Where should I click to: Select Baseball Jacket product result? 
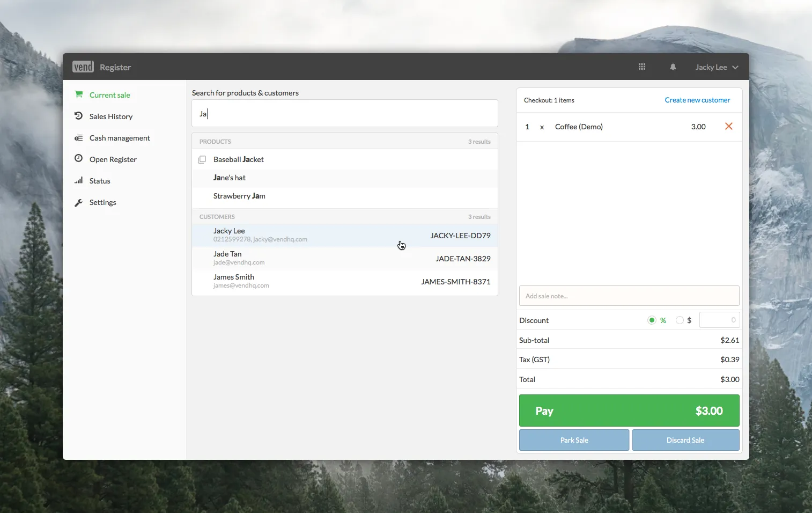pyautogui.click(x=345, y=159)
